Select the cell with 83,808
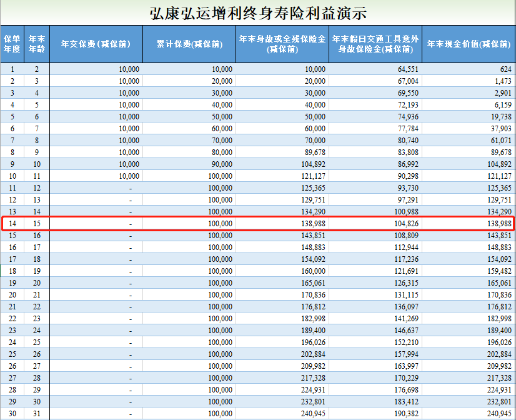Viewport: 516px width, 420px height. tap(375, 152)
